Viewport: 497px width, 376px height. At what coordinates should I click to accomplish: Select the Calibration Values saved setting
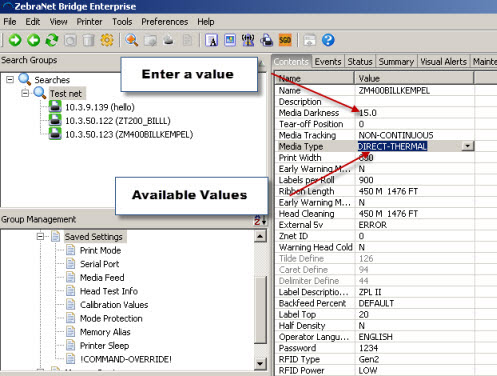point(114,305)
